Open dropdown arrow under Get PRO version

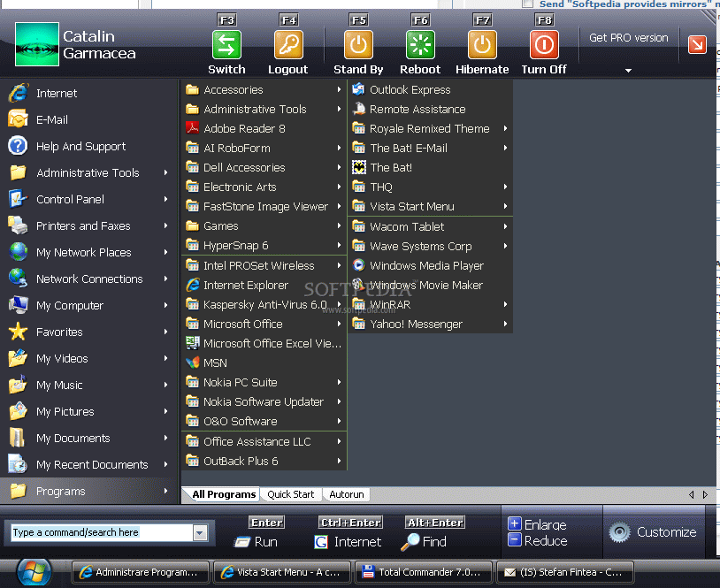coord(628,71)
